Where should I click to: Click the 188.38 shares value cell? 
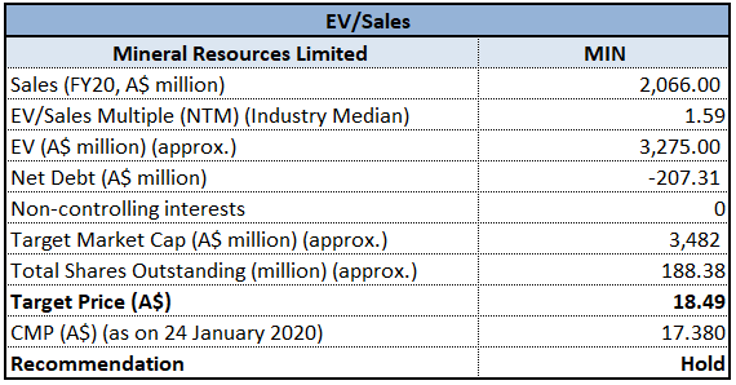604,270
